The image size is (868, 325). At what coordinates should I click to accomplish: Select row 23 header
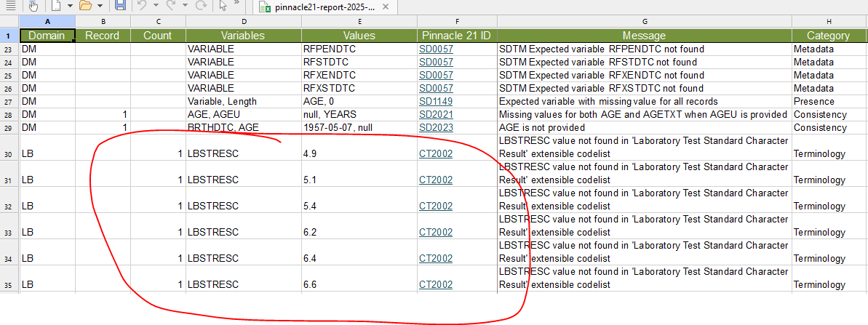click(9, 49)
